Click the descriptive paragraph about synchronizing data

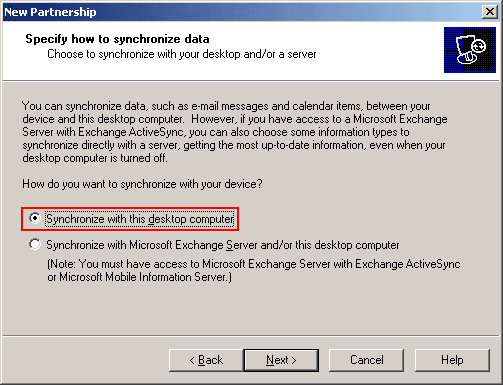click(x=235, y=132)
